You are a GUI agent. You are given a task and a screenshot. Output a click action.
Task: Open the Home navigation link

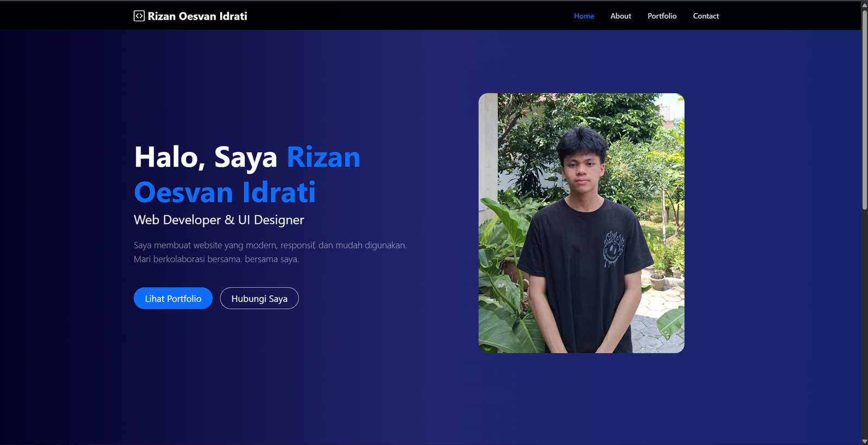point(584,16)
